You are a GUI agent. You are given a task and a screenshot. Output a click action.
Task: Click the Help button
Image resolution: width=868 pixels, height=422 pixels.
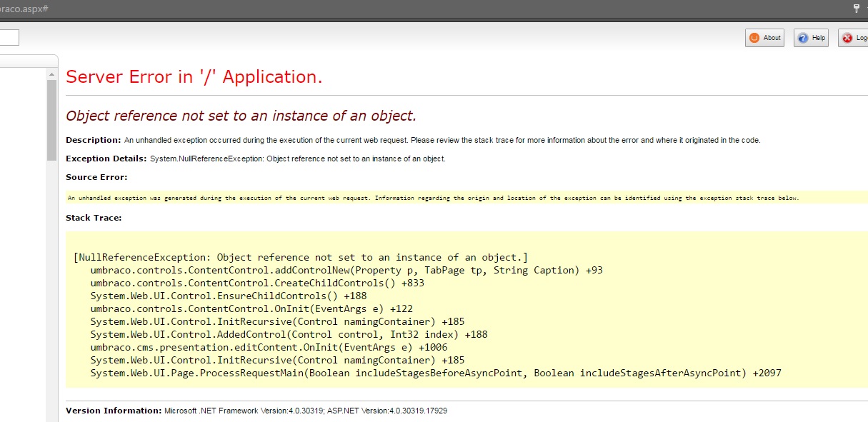tap(811, 38)
